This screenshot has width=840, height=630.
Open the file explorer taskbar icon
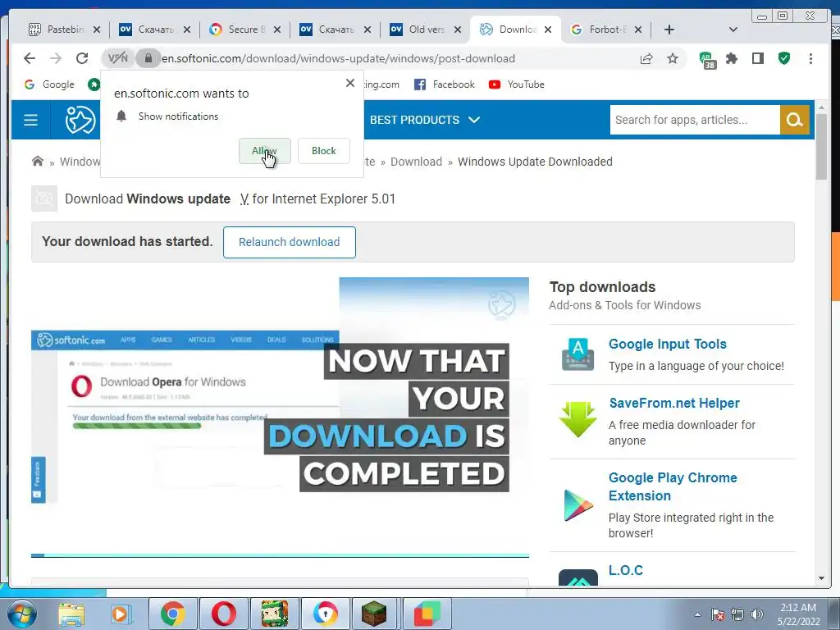71,614
